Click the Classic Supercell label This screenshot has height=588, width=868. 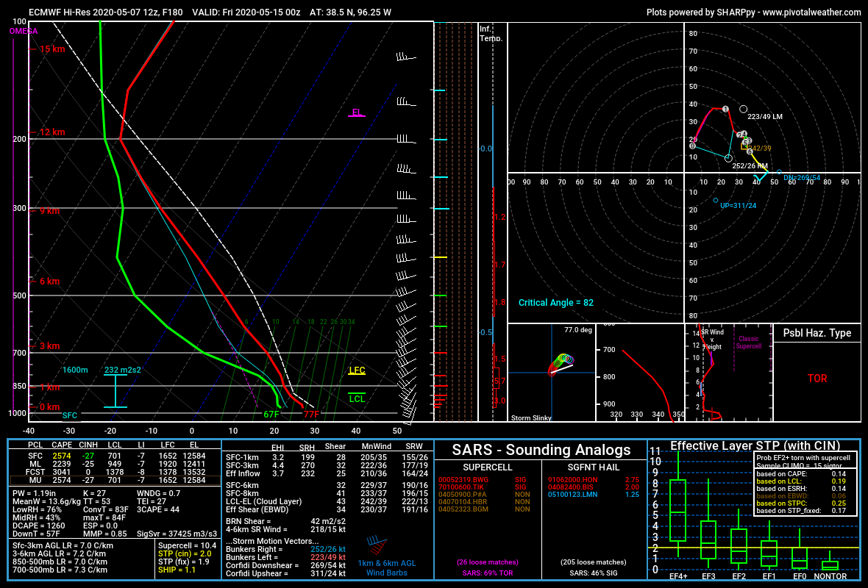tap(748, 343)
